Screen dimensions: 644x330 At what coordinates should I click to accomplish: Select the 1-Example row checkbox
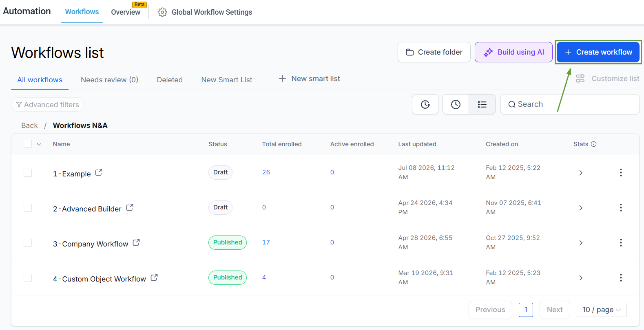click(x=28, y=173)
